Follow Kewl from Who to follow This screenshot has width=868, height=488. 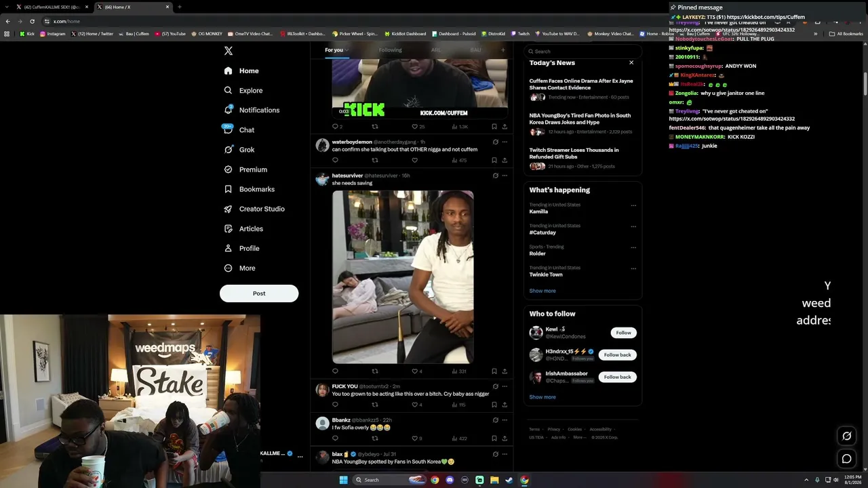624,333
